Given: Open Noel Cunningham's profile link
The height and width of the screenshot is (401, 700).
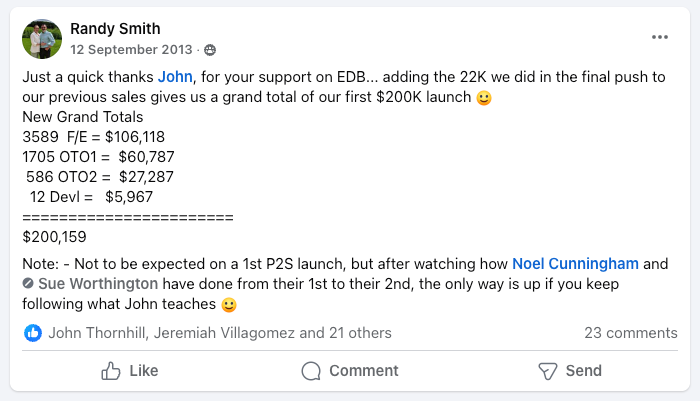Looking at the screenshot, I should coord(575,263).
